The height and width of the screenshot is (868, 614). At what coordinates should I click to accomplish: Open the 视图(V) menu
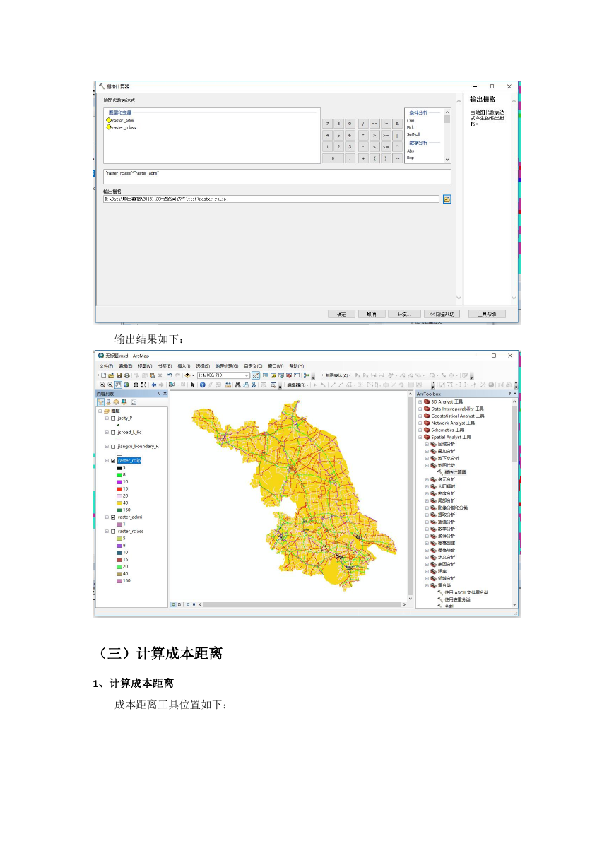[x=145, y=366]
